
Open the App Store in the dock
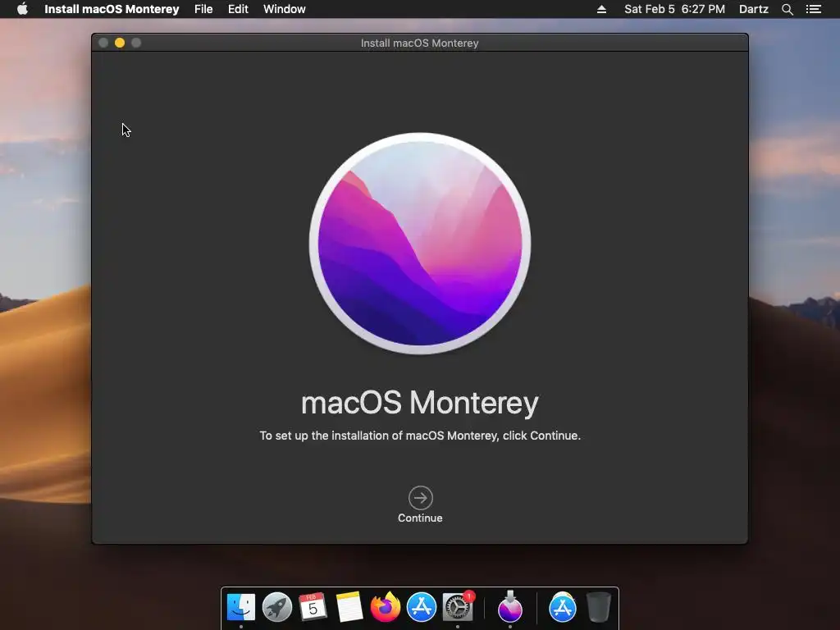click(x=422, y=607)
